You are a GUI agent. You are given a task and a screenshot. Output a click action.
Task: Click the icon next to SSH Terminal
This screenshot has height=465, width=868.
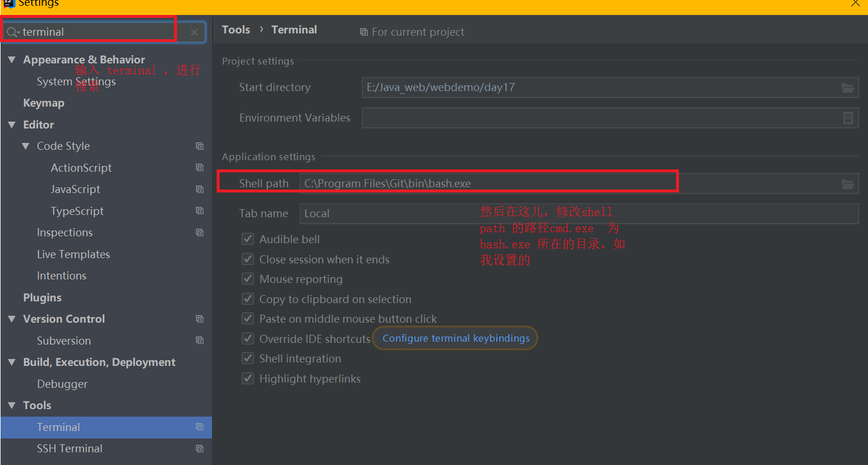coord(199,448)
